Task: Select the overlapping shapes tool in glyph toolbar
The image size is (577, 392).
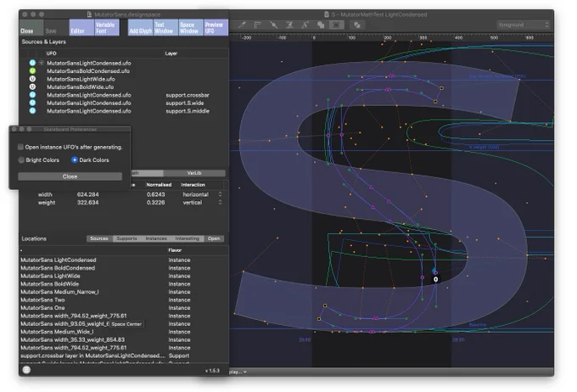Action: coord(321,25)
